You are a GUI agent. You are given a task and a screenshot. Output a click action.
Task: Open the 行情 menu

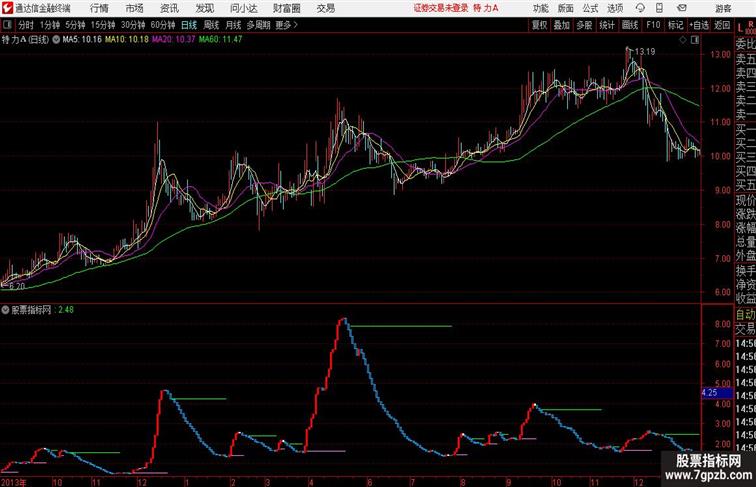tap(99, 8)
